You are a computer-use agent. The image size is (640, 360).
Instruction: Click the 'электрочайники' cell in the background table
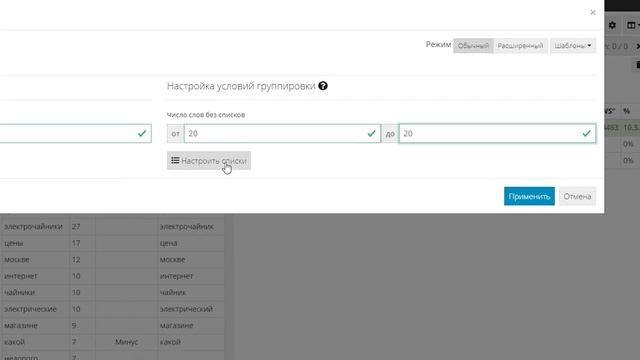pyautogui.click(x=35, y=227)
